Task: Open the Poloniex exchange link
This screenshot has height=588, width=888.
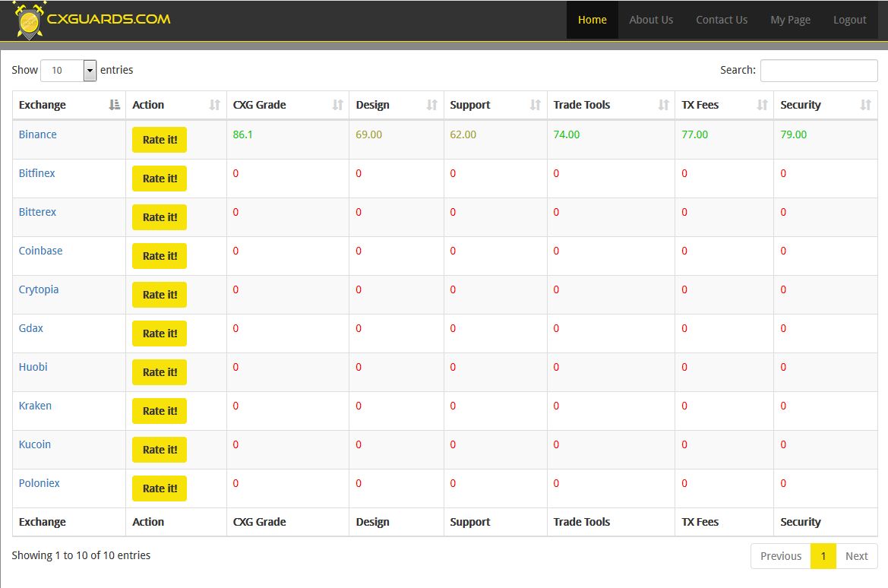Action: pos(39,483)
